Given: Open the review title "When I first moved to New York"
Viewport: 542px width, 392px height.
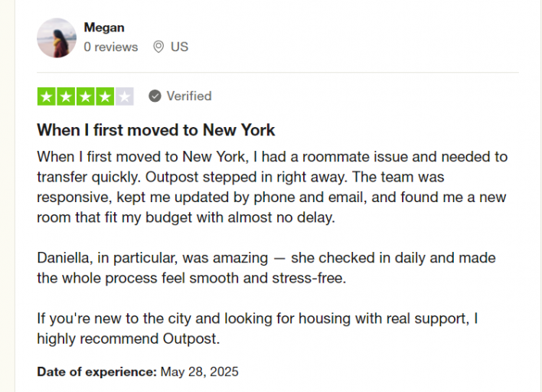Looking at the screenshot, I should click(156, 129).
